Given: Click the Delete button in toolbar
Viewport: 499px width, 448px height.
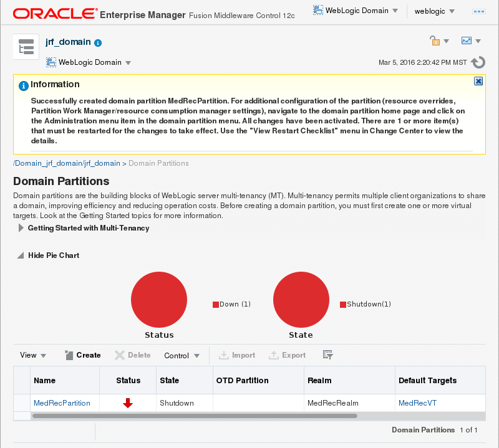Looking at the screenshot, I should point(133,355).
